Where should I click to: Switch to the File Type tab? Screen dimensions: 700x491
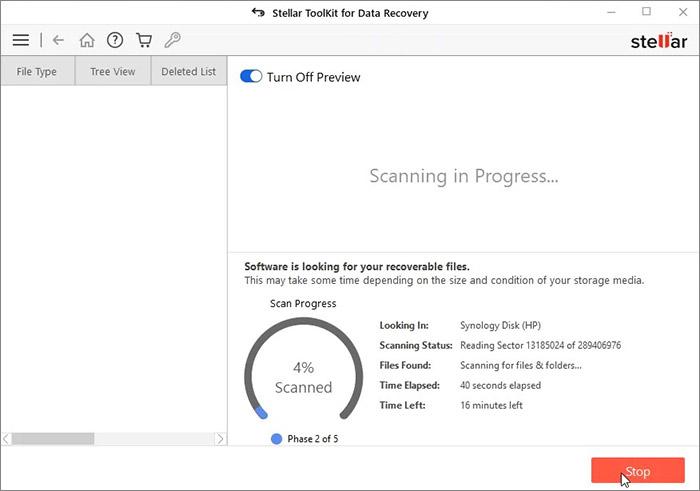coord(38,72)
